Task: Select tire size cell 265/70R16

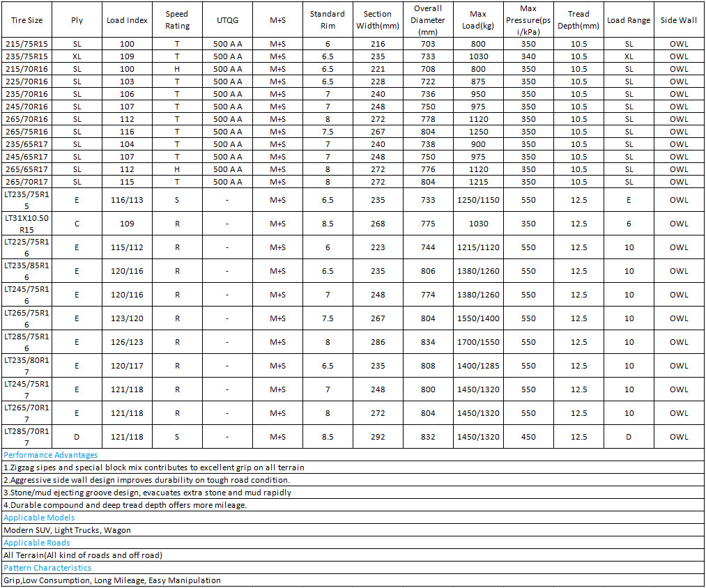Action: [x=26, y=119]
